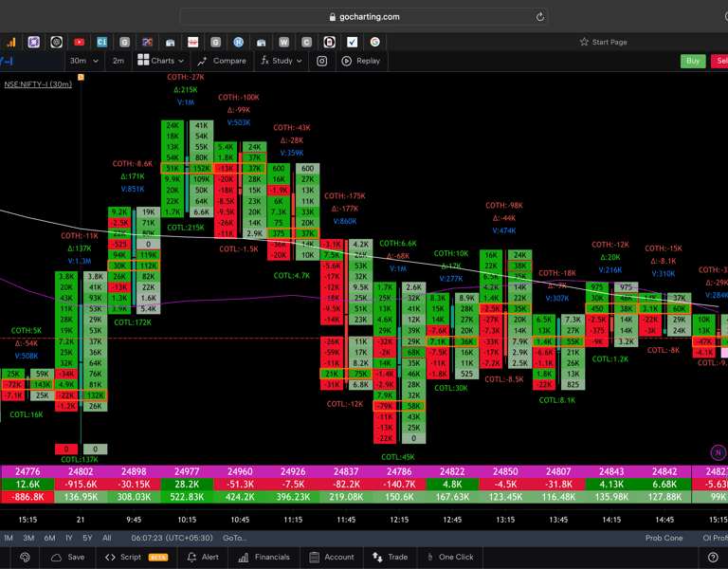This screenshot has height=569, width=728.
Task: Click the 24776 value in bottom row
Action: [27, 471]
